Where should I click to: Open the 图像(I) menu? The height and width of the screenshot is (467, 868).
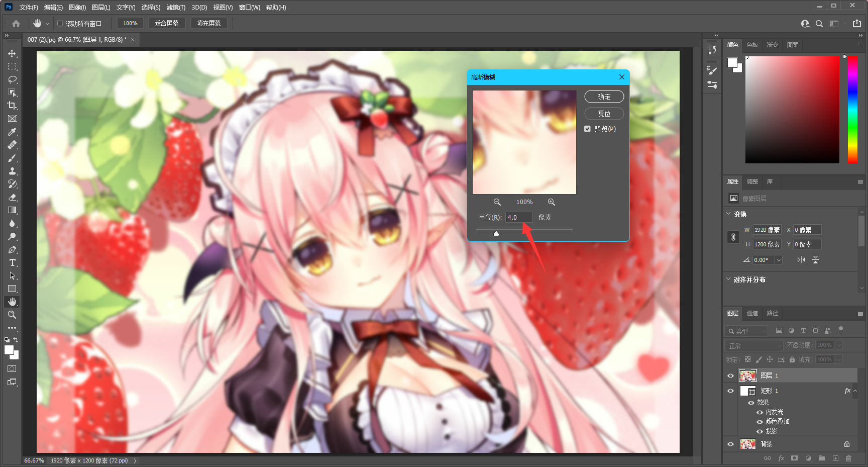coord(77,8)
